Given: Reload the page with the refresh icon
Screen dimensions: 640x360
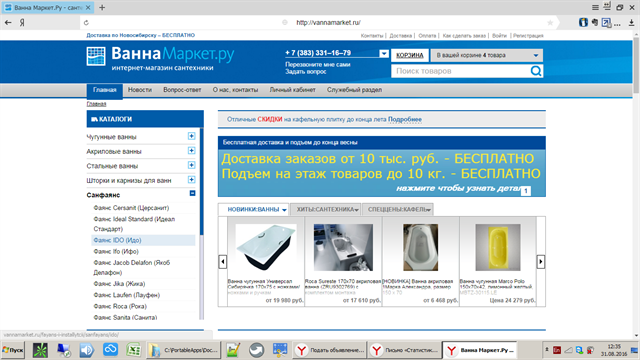Looking at the screenshot, I should pyautogui.click(x=86, y=23).
